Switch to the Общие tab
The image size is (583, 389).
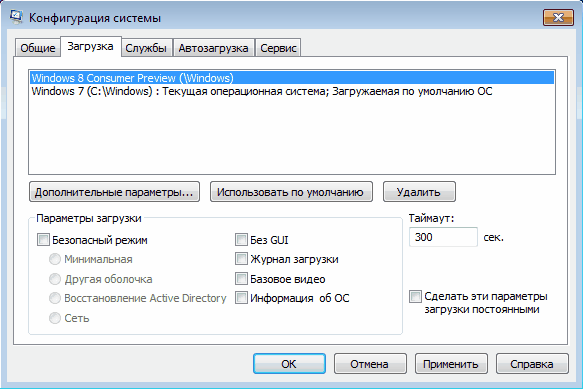[x=38, y=48]
